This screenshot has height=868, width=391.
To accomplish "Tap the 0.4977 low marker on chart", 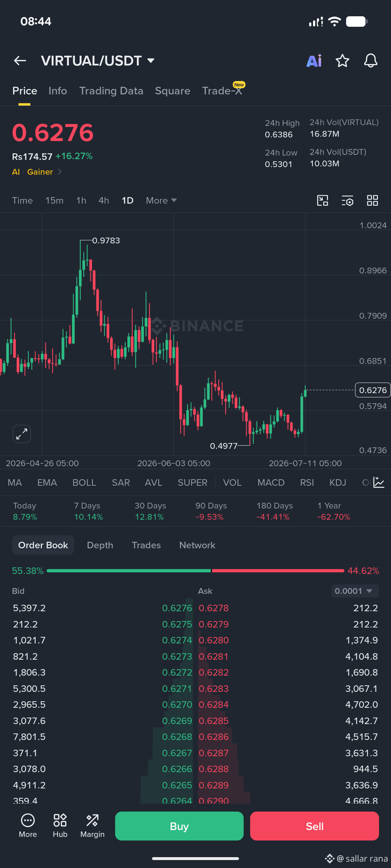I will [224, 446].
